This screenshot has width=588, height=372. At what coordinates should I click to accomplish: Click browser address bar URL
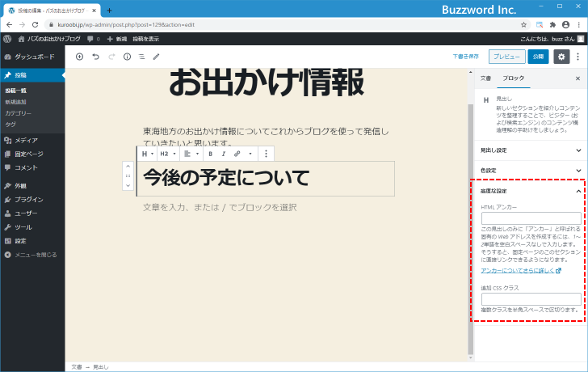(x=126, y=25)
